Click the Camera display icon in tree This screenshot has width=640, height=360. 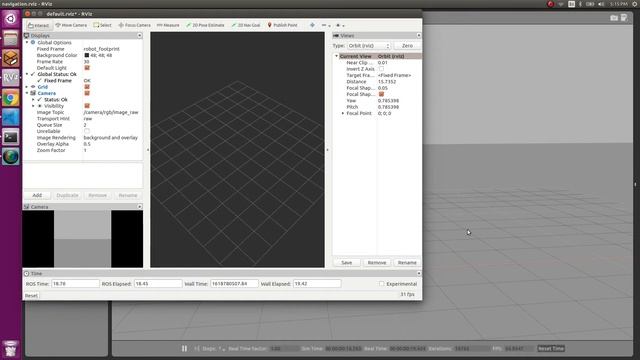click(33, 93)
